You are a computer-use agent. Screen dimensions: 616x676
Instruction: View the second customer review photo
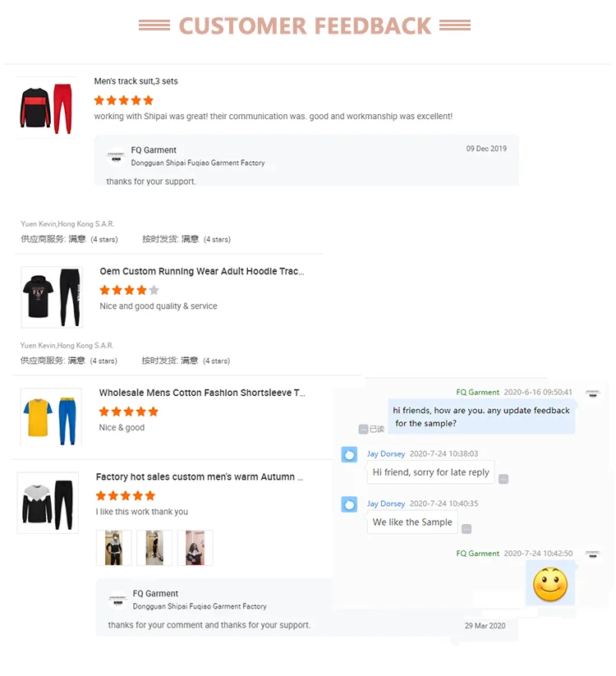(154, 548)
